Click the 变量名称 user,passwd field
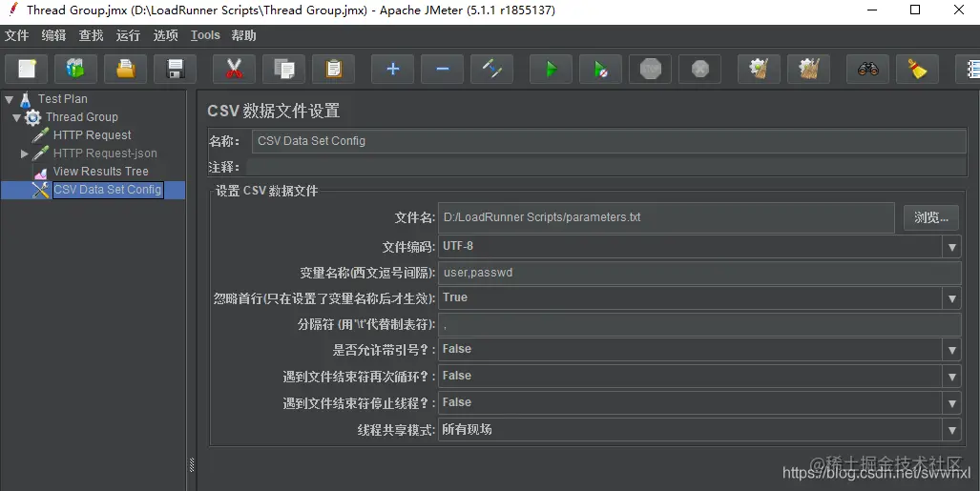 [x=699, y=273]
